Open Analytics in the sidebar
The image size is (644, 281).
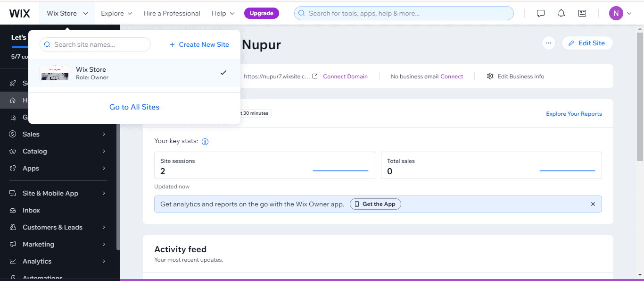pos(37,261)
